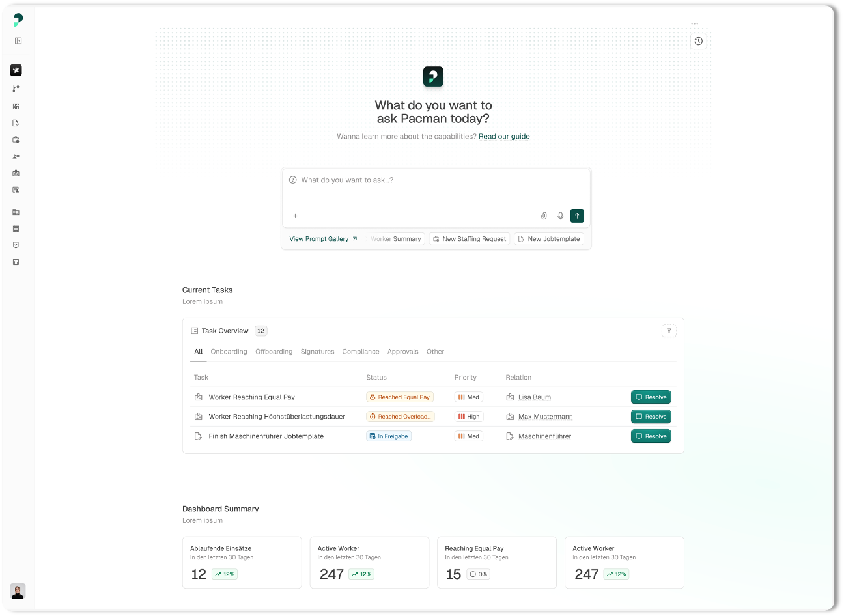Screen dimensions: 844x616
Task: Click the "In Freigabe" status badge
Action: click(389, 436)
